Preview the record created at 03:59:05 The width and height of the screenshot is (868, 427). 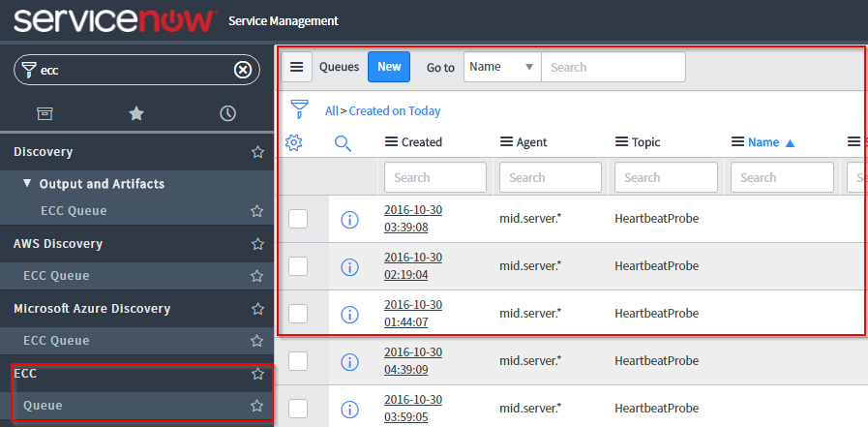pos(349,410)
